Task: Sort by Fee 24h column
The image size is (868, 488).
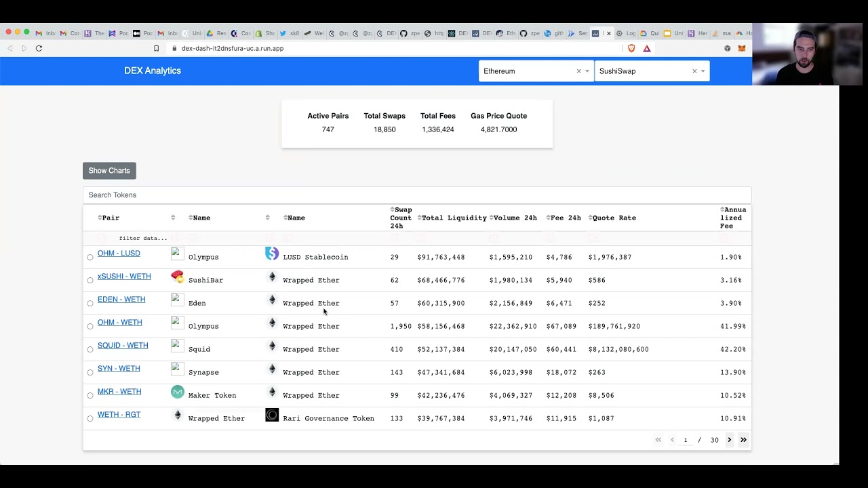Action: (564, 218)
